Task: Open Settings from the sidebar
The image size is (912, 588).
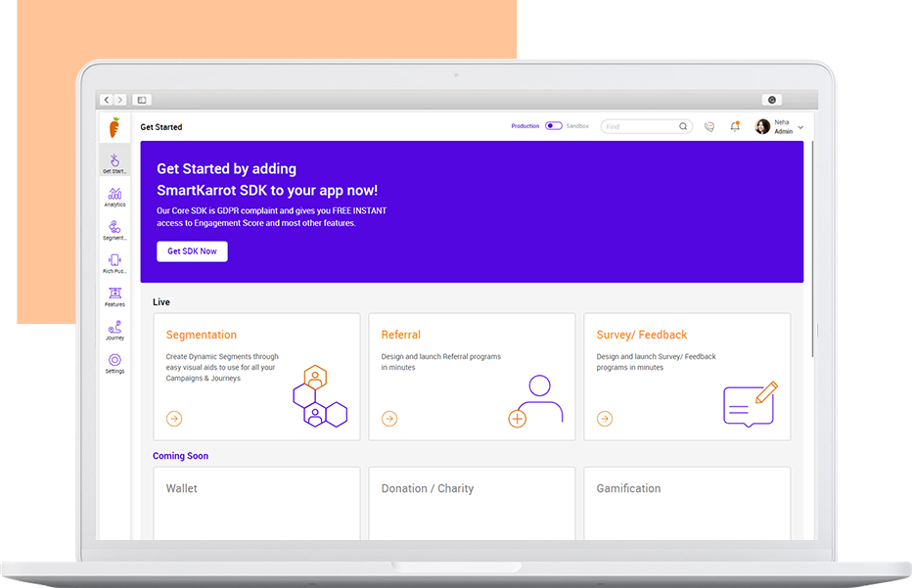Action: coord(114,364)
